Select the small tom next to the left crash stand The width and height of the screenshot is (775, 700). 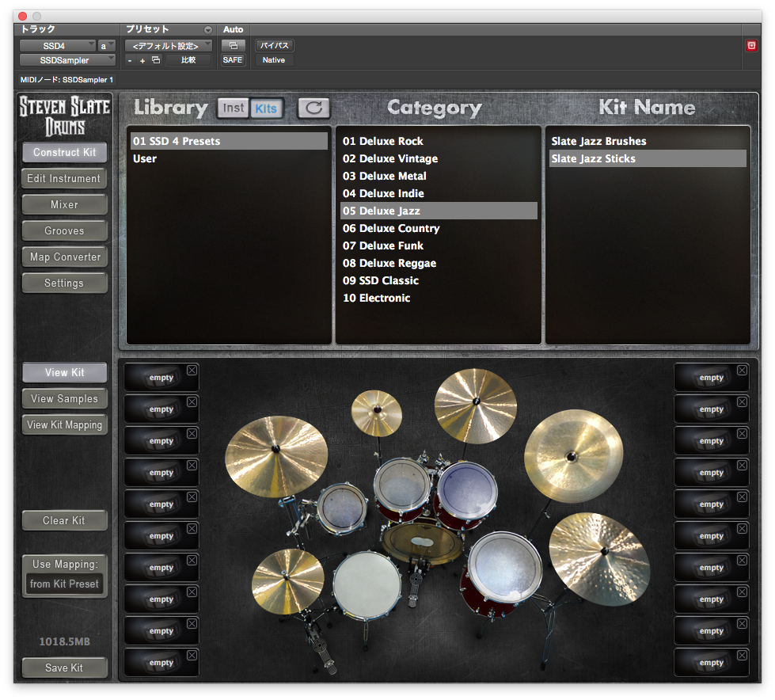pyautogui.click(x=342, y=508)
